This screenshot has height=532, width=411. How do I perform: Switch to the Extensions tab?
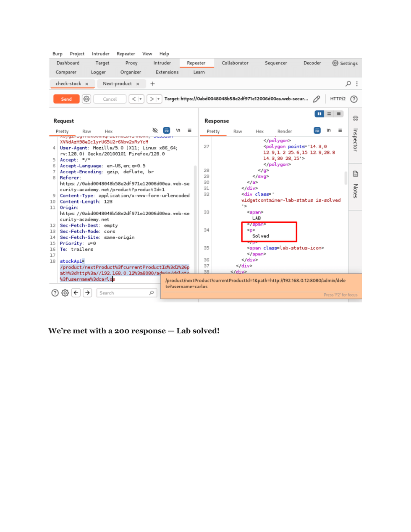coord(167,72)
